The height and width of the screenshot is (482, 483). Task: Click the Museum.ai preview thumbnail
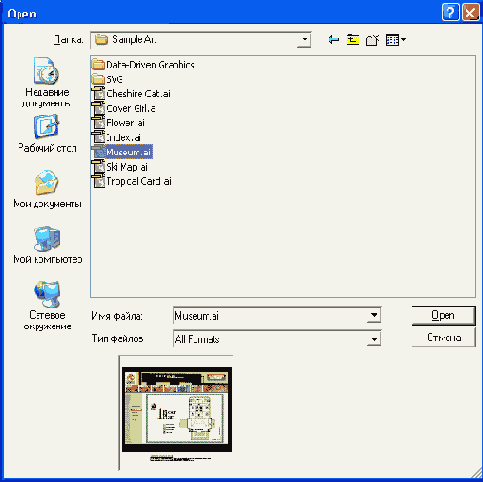pos(177,410)
